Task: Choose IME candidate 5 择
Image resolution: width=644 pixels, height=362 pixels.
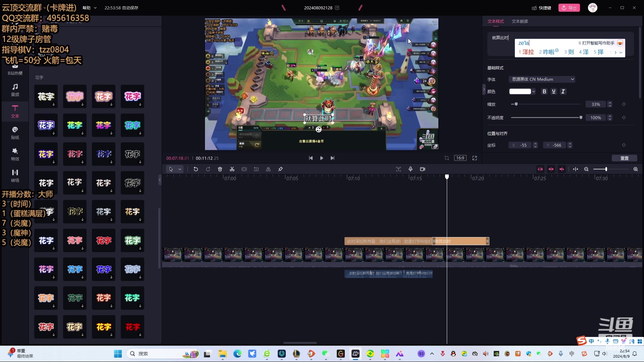Action: point(598,52)
